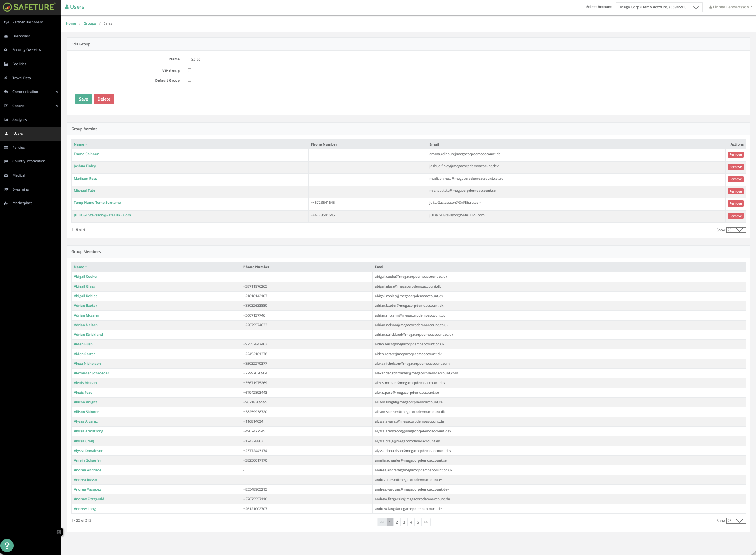Click the Medical kit icon in sidebar

tap(6, 175)
